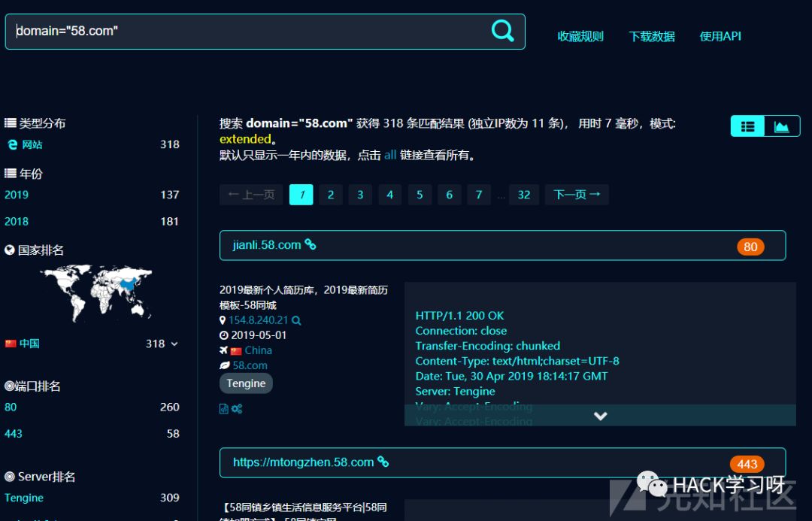
Task: Click the chain icon beside mtongzhen.58.com
Action: [x=383, y=462]
